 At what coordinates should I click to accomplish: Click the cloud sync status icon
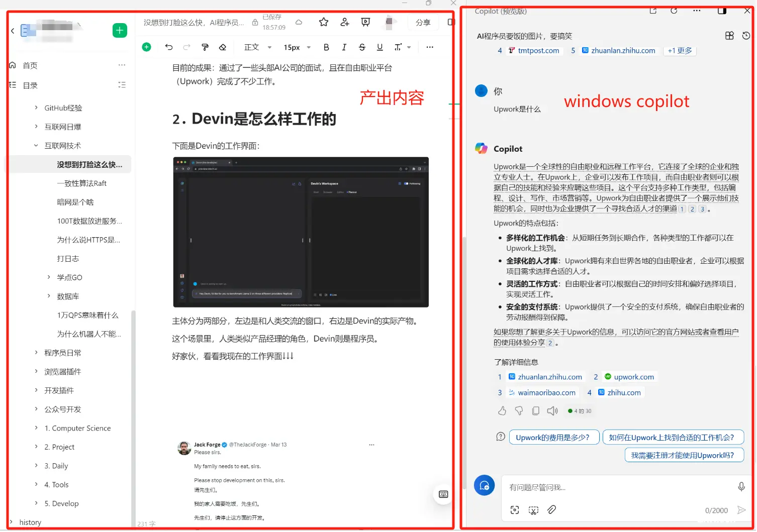coord(299,23)
